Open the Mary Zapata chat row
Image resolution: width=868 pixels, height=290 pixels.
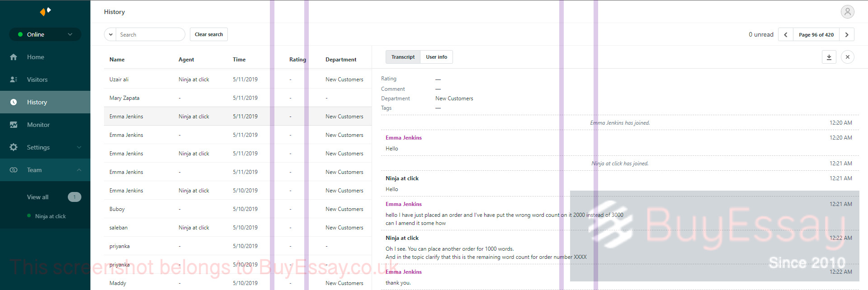pos(238,98)
